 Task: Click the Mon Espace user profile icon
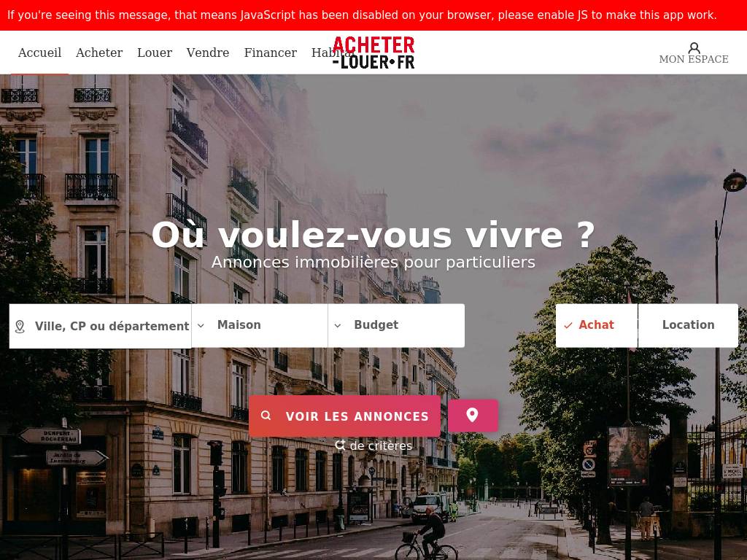click(x=694, y=48)
